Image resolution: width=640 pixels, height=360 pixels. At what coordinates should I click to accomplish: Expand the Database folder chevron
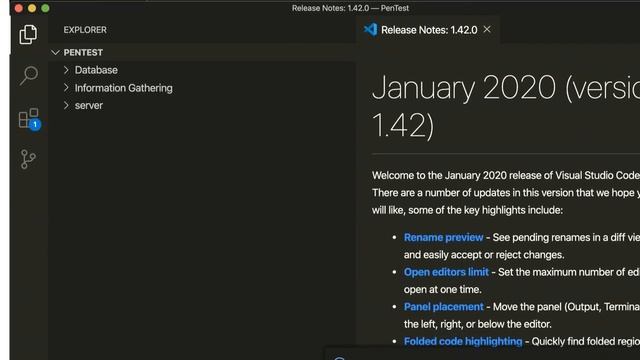[67, 70]
